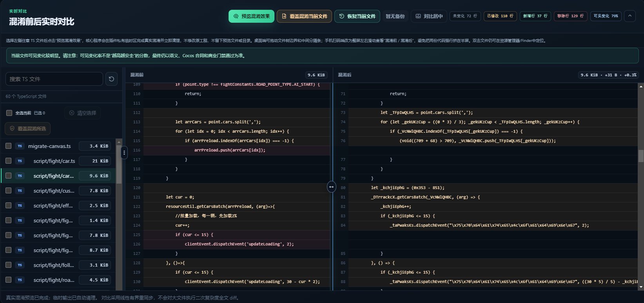644x303 pixels.
Task: Select the script/fight/roa... 4.5 KiB file
Action: pos(58,280)
